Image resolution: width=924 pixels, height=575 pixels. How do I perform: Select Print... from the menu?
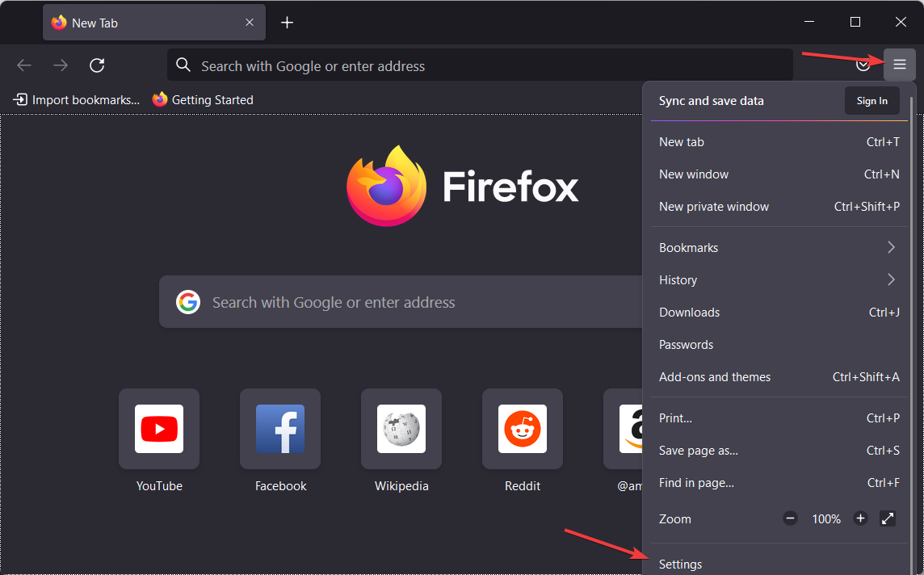pos(779,418)
